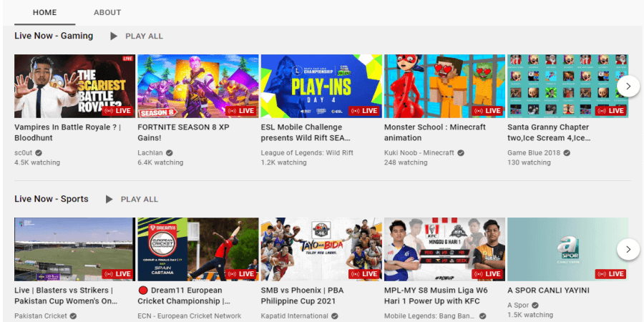Screen dimensions: 644x322
Task: Open Santa Granny Chapter two thumbnail
Action: [567, 87]
